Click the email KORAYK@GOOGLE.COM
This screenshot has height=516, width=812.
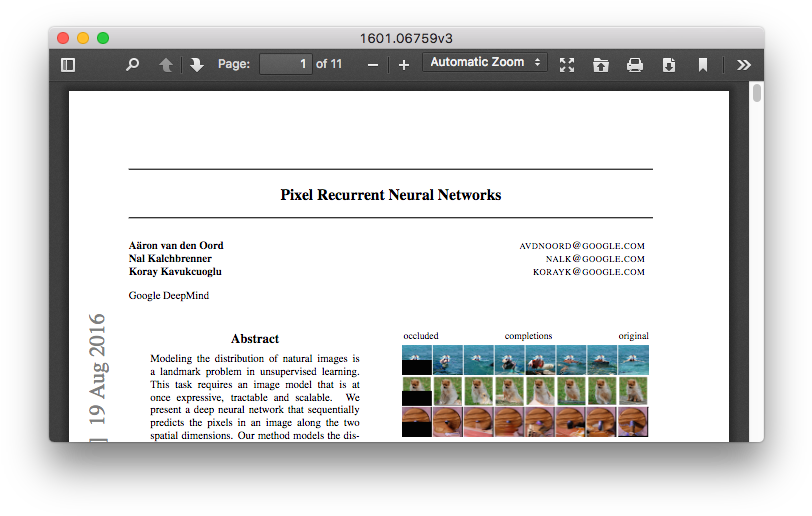pos(589,272)
